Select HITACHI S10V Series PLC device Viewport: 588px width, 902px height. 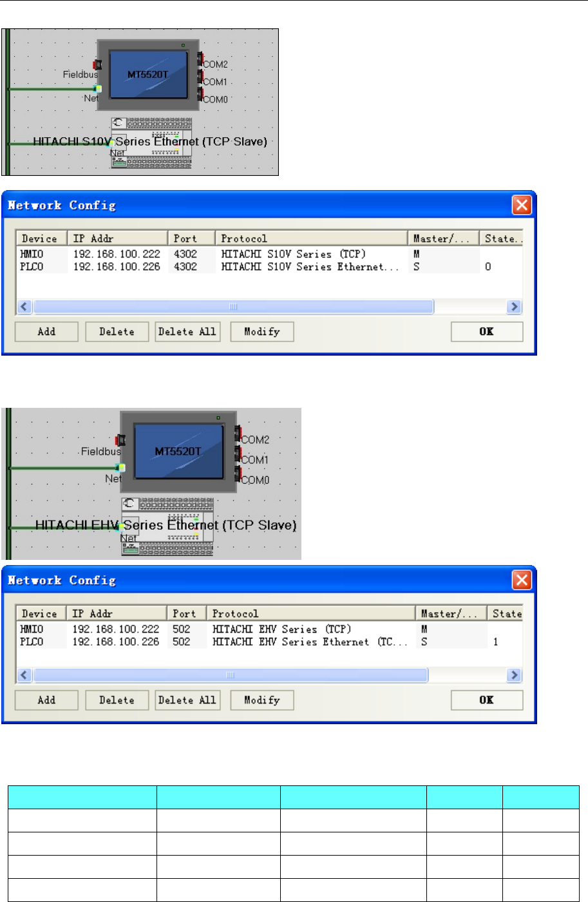151,143
